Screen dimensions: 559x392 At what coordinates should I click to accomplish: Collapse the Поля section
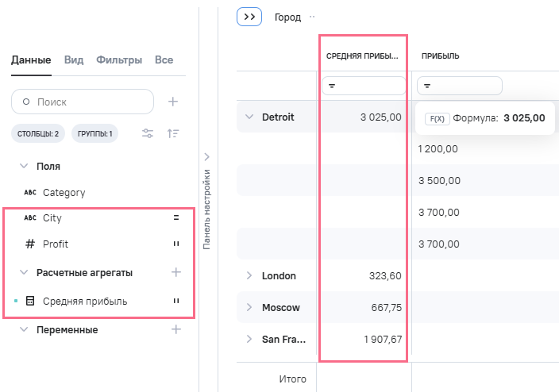24,167
